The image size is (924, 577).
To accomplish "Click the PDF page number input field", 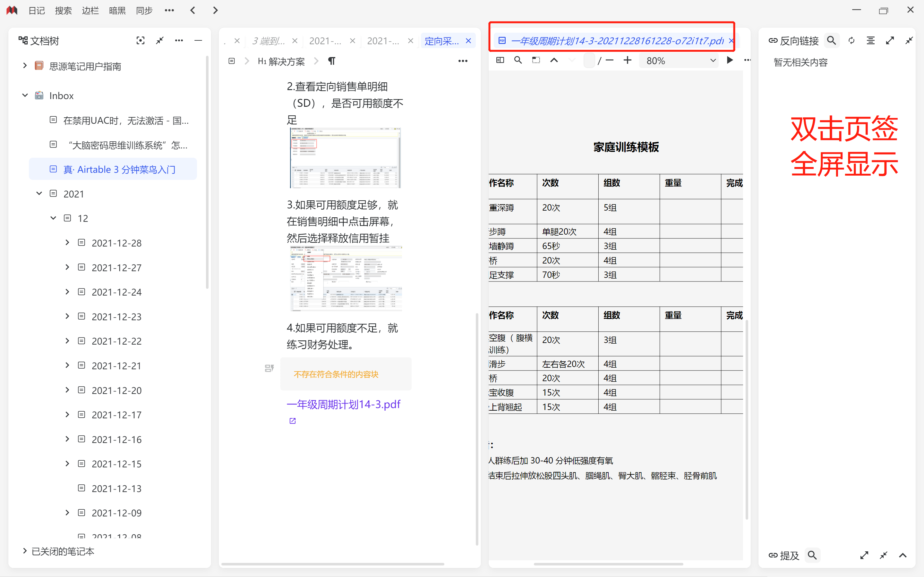I will 589,61.
